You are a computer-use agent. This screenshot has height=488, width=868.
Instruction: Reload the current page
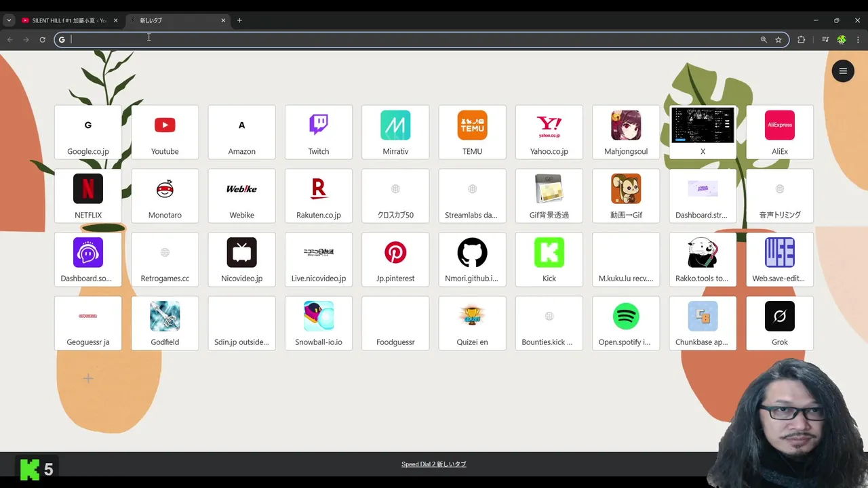42,39
